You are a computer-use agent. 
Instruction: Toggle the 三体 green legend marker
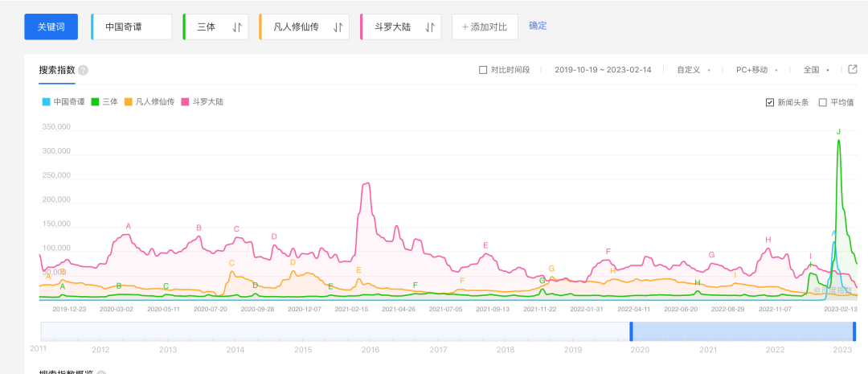95,102
